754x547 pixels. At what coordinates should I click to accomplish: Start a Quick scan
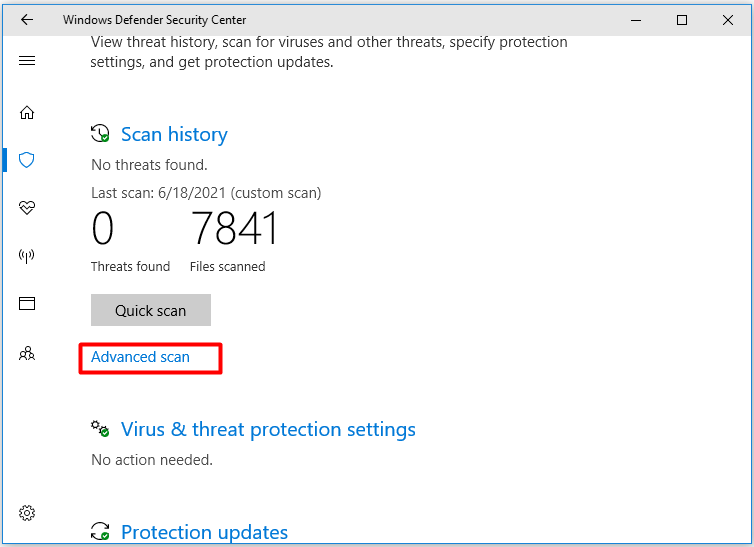point(151,310)
